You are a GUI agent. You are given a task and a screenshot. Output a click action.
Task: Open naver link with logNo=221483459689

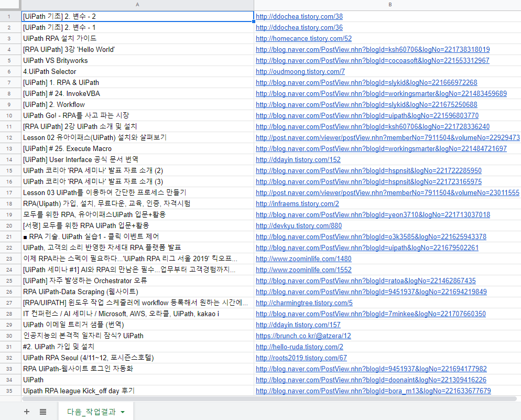click(381, 93)
